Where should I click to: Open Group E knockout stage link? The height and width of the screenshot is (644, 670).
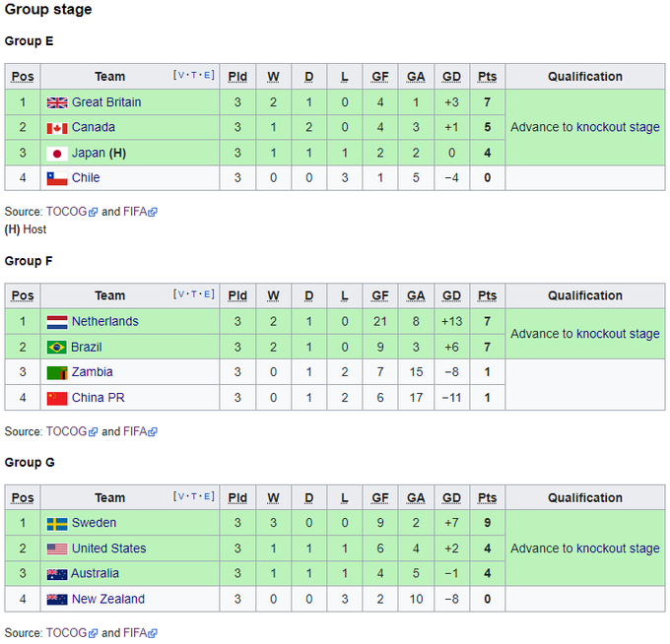coord(618,127)
